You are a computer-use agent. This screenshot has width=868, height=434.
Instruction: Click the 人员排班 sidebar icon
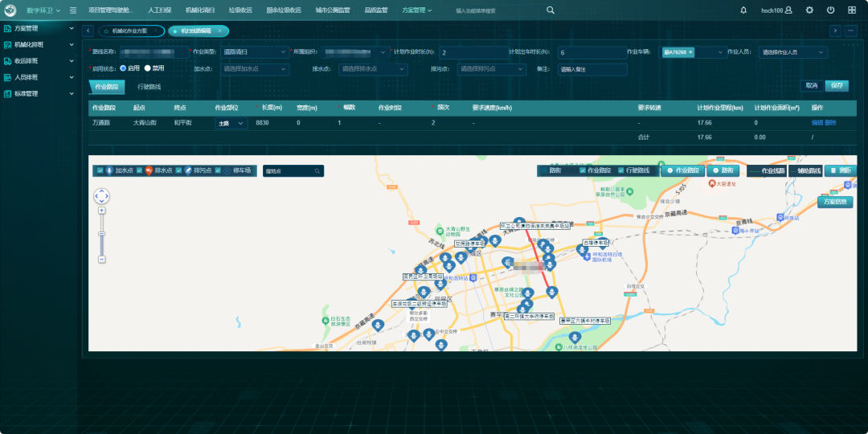(8, 77)
